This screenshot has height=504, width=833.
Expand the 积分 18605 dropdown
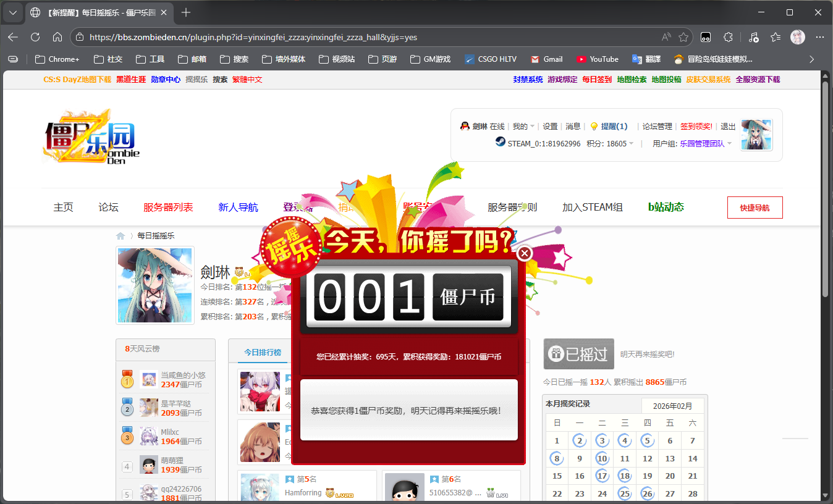631,143
